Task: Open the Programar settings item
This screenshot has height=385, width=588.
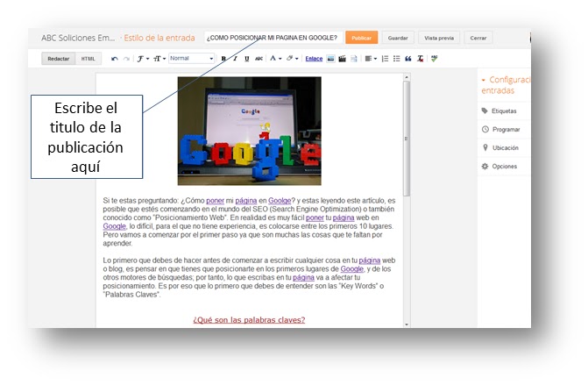Action: (504, 130)
